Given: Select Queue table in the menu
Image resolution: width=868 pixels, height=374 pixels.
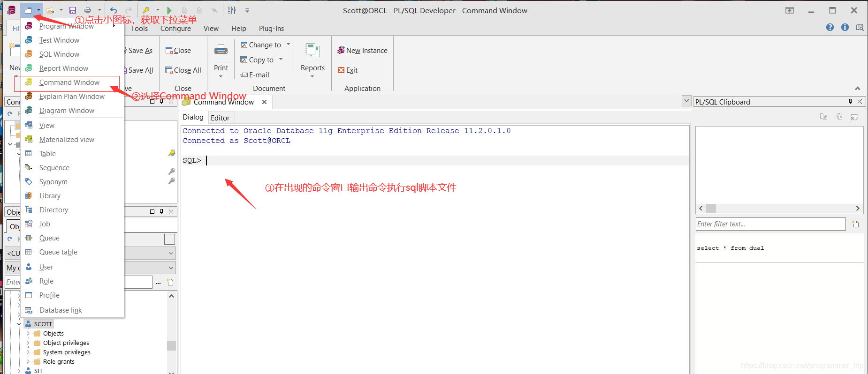Looking at the screenshot, I should pyautogui.click(x=72, y=252).
